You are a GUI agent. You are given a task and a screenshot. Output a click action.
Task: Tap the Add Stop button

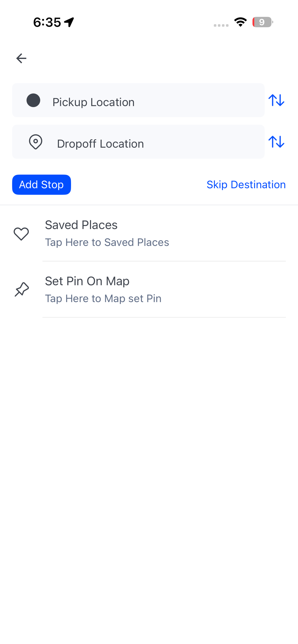tap(42, 184)
